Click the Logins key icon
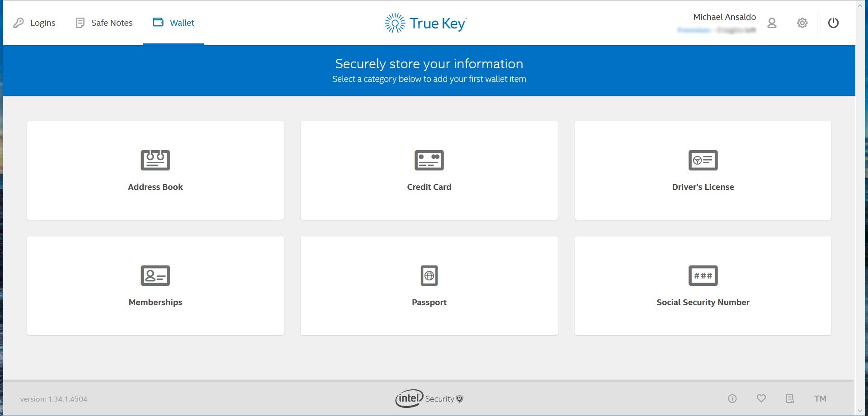The height and width of the screenshot is (416, 868). coord(19,23)
